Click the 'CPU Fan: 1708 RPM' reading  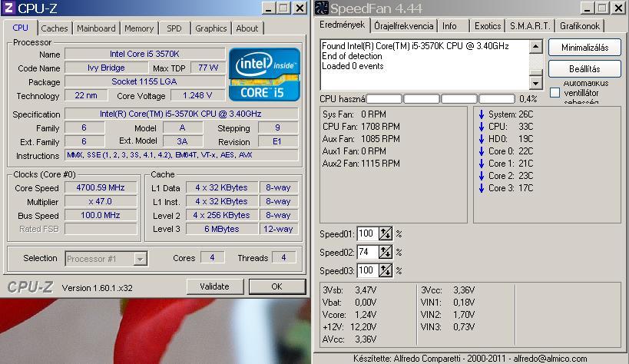361,127
